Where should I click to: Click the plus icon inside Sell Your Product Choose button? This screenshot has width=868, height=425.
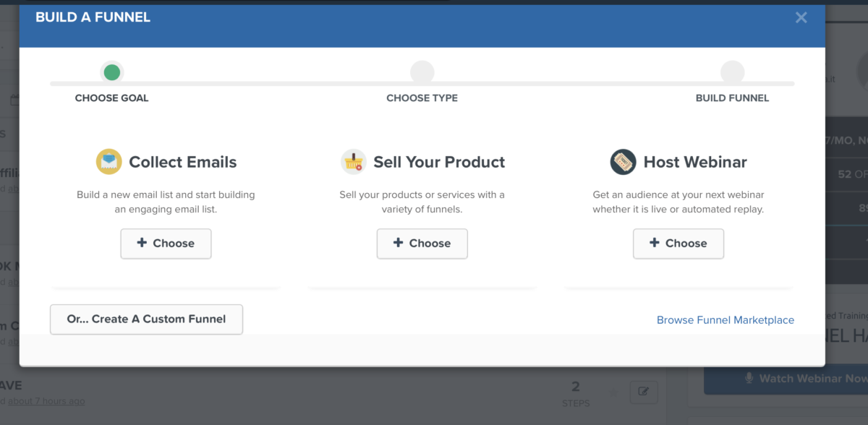click(x=399, y=244)
